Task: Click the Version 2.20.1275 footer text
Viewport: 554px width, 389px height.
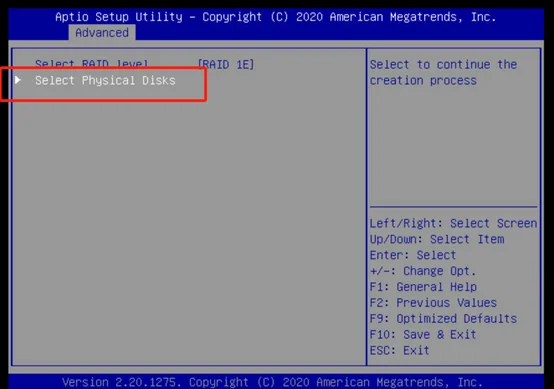Action: (x=272, y=382)
